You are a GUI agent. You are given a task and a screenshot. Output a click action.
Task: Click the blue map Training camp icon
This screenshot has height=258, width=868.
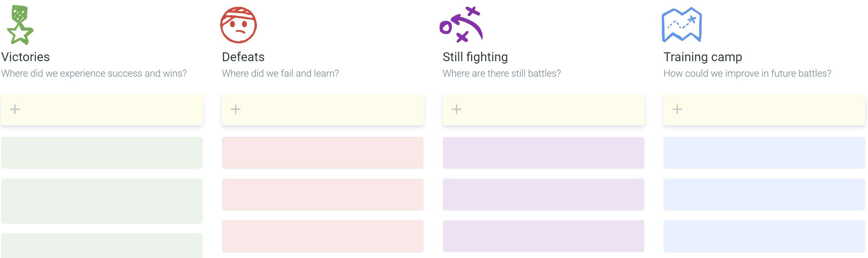click(x=682, y=25)
